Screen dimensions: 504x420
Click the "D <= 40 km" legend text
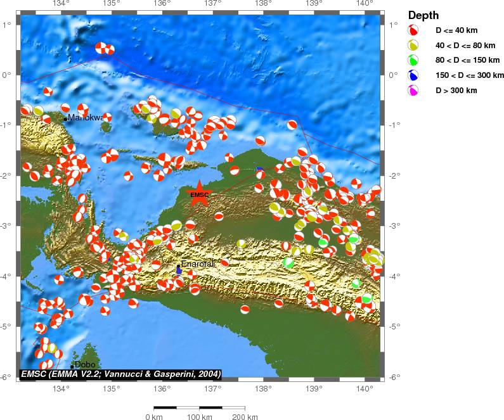click(456, 30)
